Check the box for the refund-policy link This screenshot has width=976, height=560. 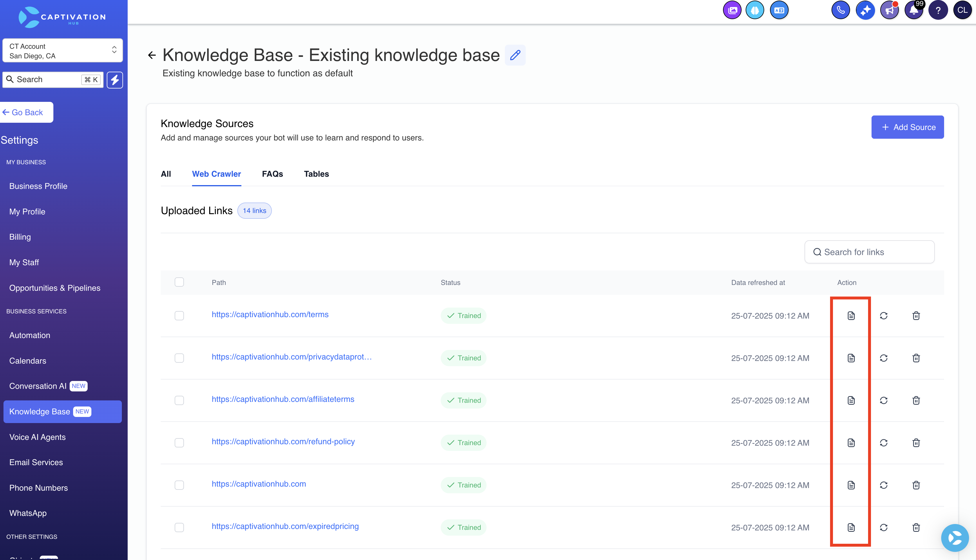179,443
